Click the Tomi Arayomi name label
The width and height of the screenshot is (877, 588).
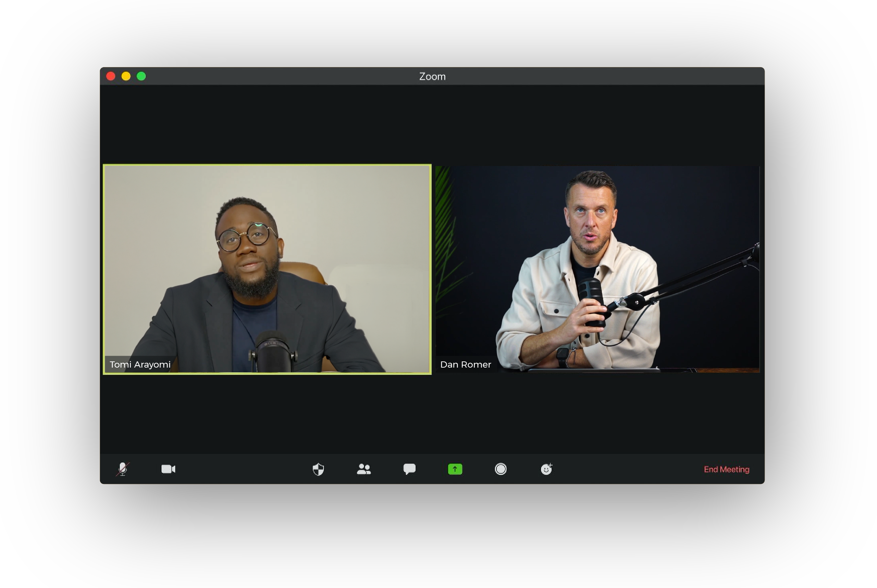click(140, 365)
